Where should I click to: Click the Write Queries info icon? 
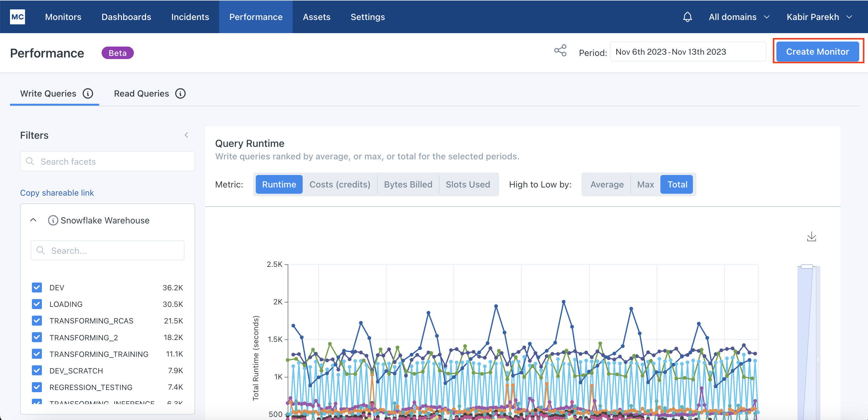[x=88, y=94]
